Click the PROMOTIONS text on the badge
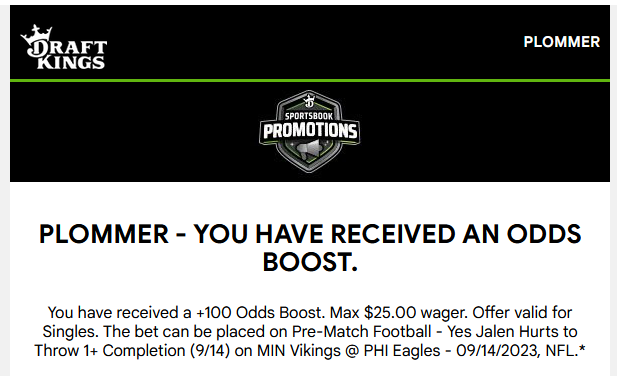Viewport: 617px width, 376px height. [x=310, y=131]
